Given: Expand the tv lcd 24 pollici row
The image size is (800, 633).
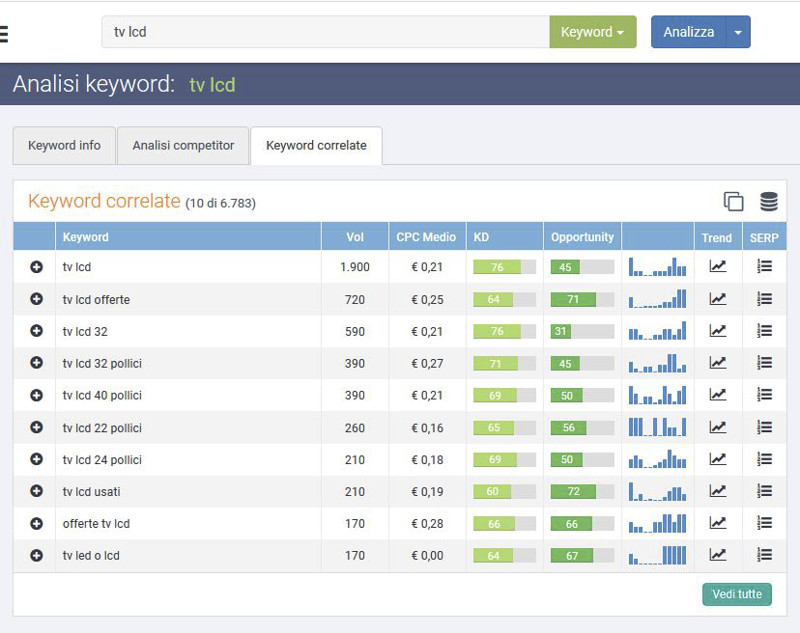Looking at the screenshot, I should point(36,459).
